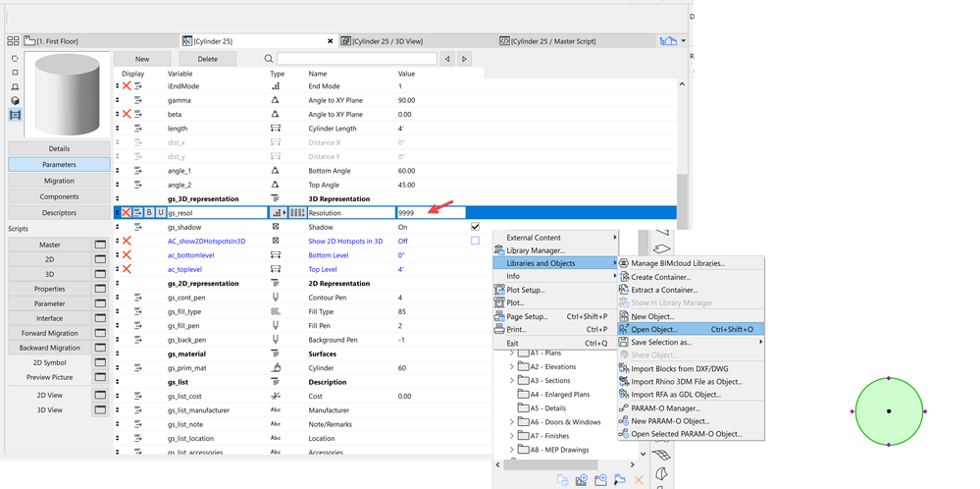Viewport: 980px width, 489px height.
Task: Open Interface script window icon
Action: pyautogui.click(x=100, y=318)
